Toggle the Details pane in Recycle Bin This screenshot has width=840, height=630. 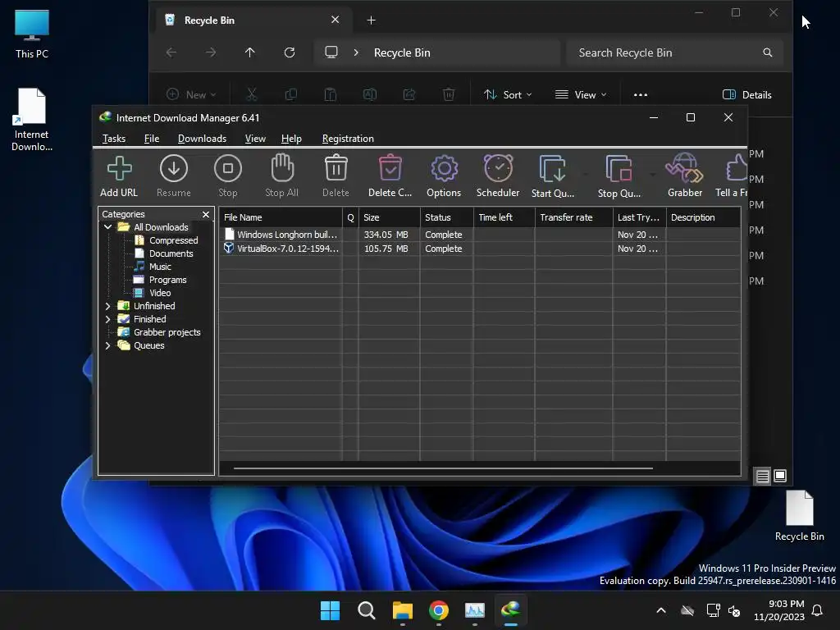coord(747,95)
